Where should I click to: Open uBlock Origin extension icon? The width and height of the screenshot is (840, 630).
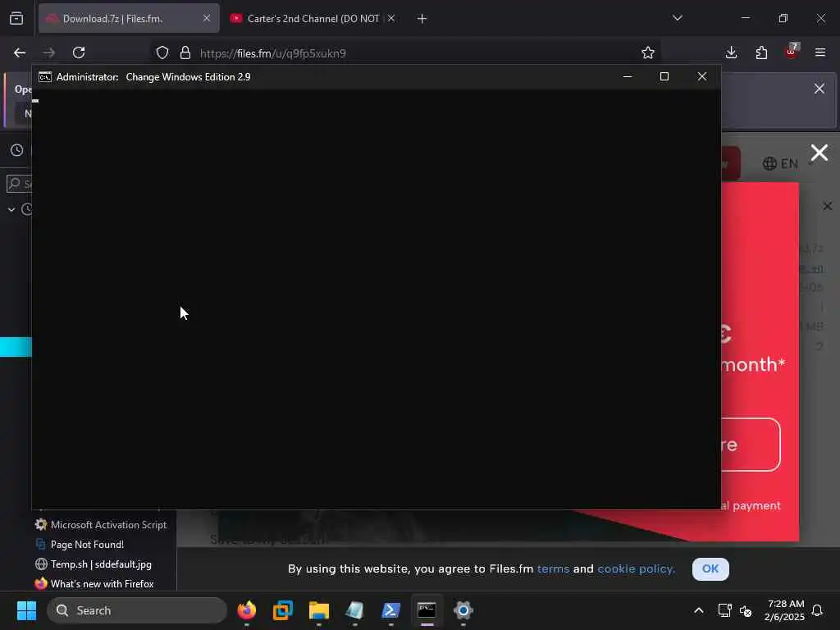[x=792, y=52]
